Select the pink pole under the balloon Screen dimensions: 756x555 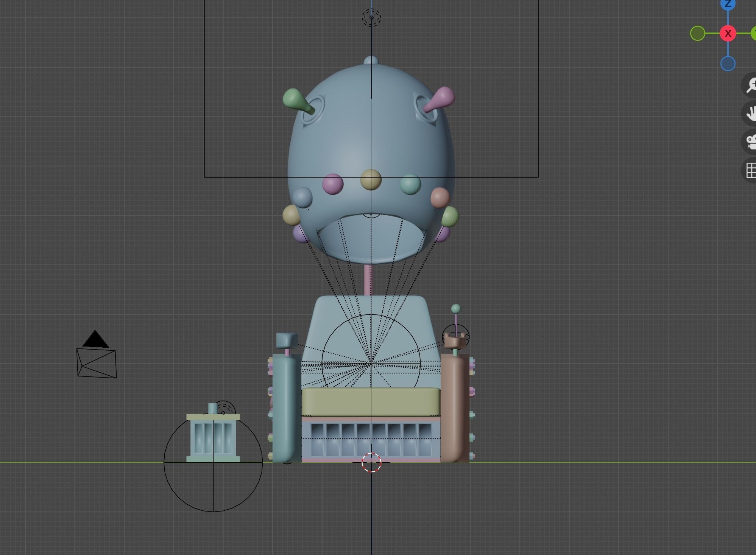pos(368,280)
